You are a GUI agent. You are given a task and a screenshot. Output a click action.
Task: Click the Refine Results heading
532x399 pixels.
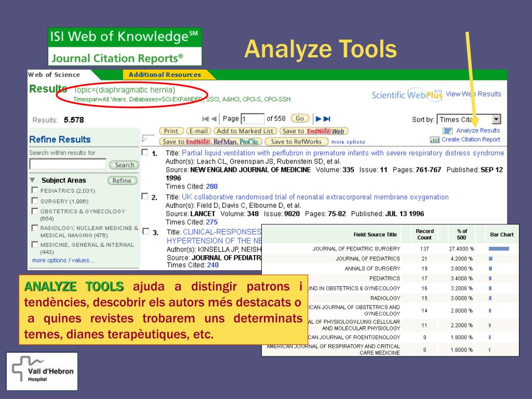(60, 139)
